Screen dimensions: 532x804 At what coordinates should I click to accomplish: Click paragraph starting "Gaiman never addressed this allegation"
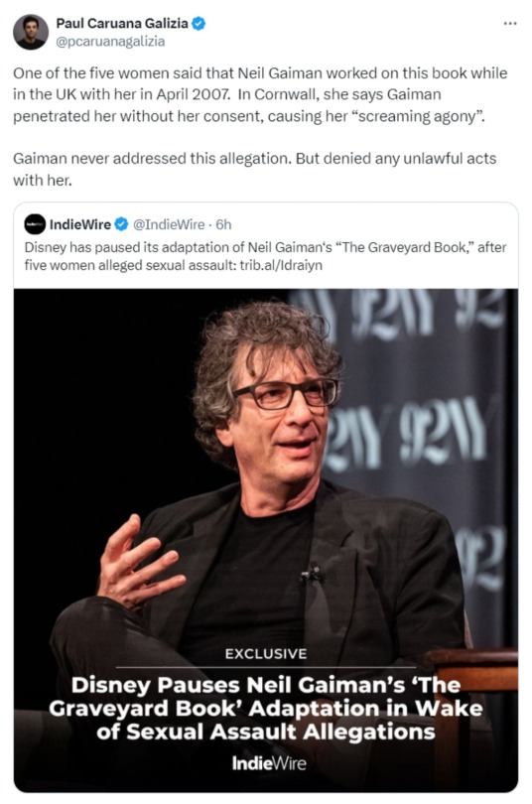[x=254, y=169]
